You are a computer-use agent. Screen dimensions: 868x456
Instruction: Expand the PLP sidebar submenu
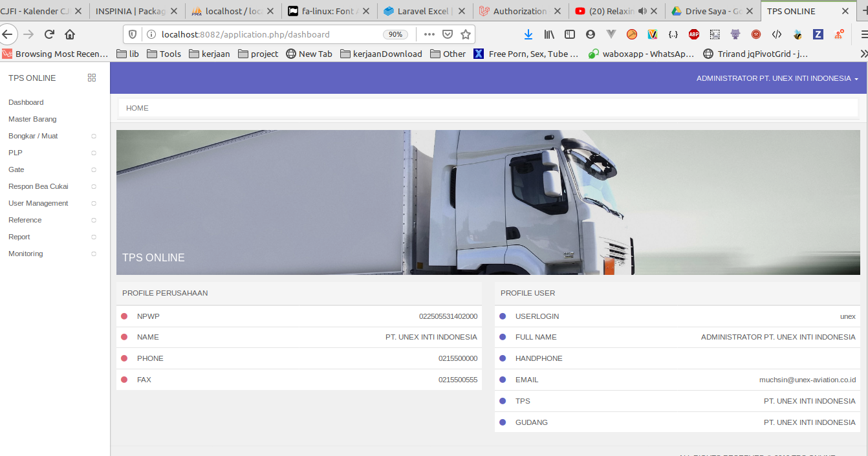[x=93, y=153]
